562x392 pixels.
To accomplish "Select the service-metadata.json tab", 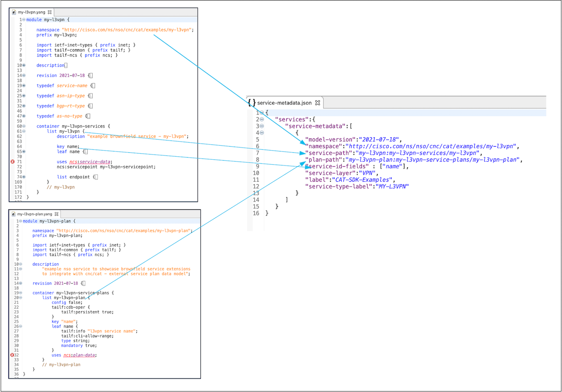I will 285,103.
